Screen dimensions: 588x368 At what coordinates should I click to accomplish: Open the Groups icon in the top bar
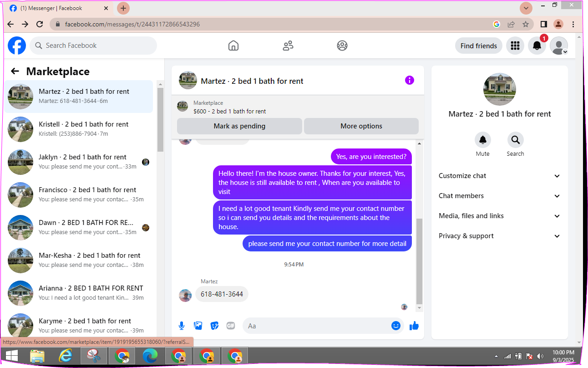[x=342, y=46]
